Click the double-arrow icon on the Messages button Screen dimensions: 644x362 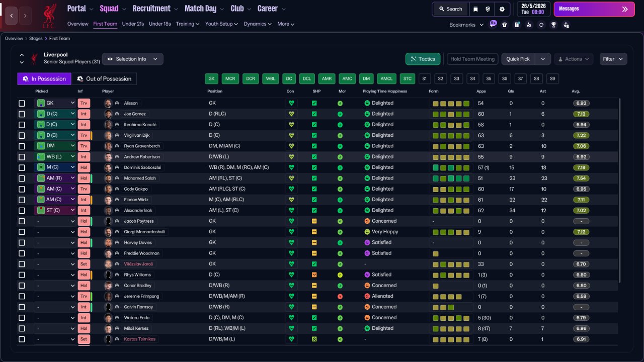coord(625,9)
